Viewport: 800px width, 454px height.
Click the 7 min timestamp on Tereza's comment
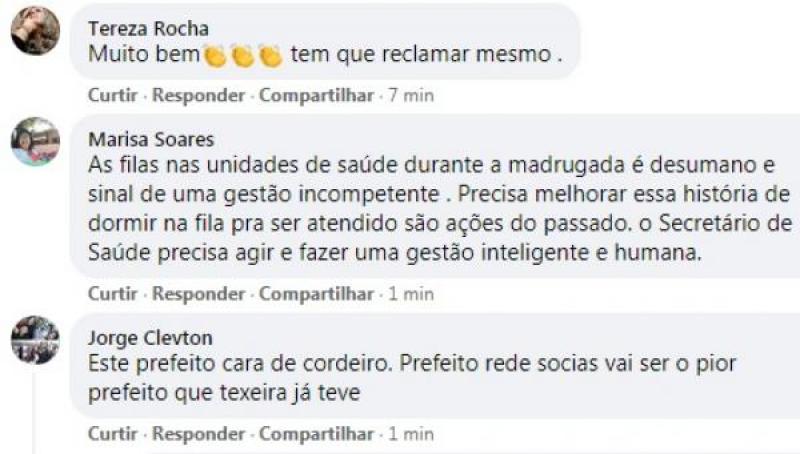tap(411, 95)
